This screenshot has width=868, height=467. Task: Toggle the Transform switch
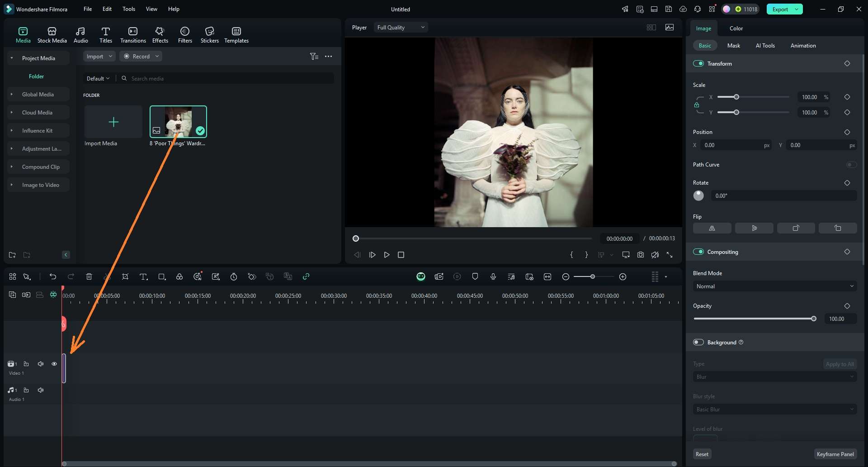(x=698, y=64)
